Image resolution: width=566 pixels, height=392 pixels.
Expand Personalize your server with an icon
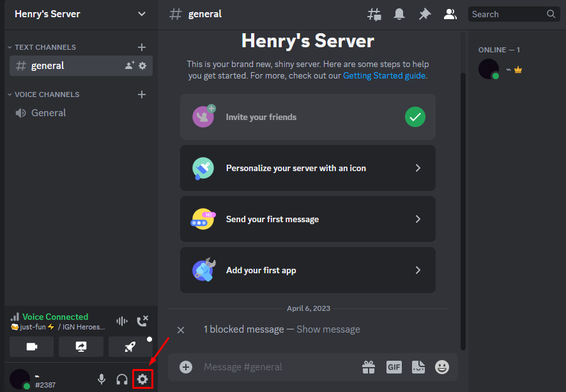click(x=307, y=168)
